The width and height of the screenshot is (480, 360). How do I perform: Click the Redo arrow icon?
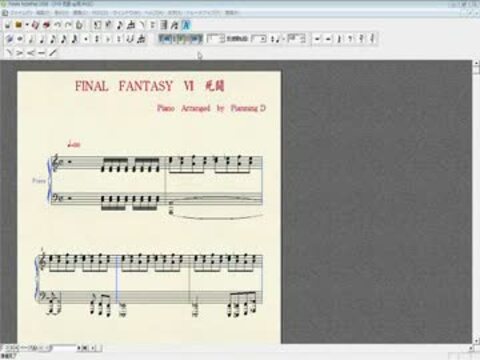point(68,25)
